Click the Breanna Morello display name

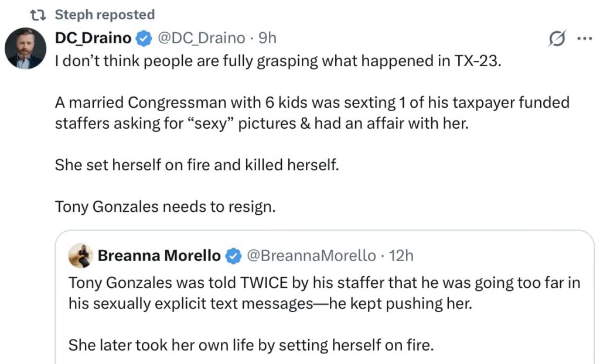159,256
